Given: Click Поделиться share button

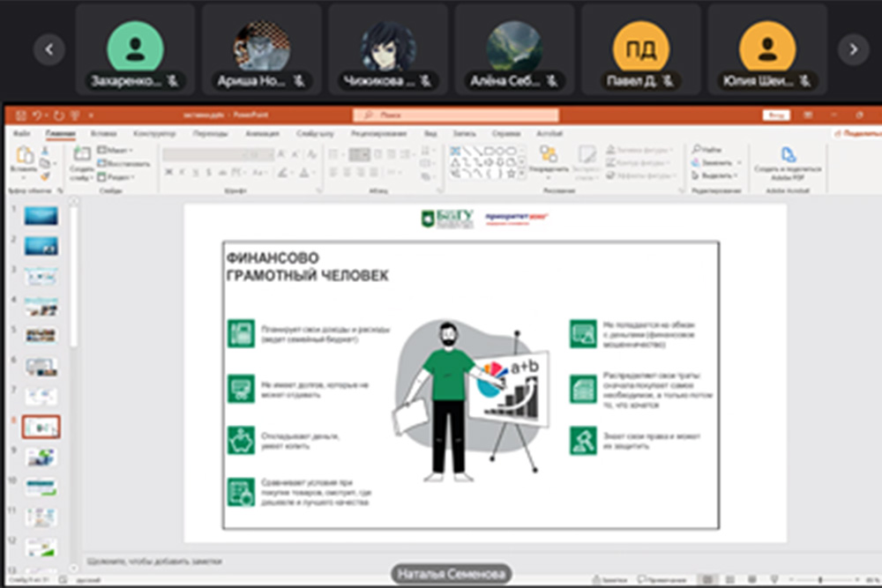Looking at the screenshot, I should (856, 133).
